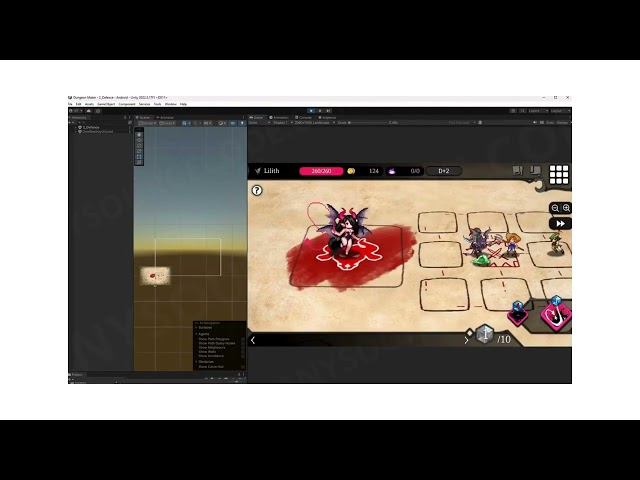Adjust the Game view Scale slider
The height and width of the screenshot is (480, 640).
[x=367, y=122]
